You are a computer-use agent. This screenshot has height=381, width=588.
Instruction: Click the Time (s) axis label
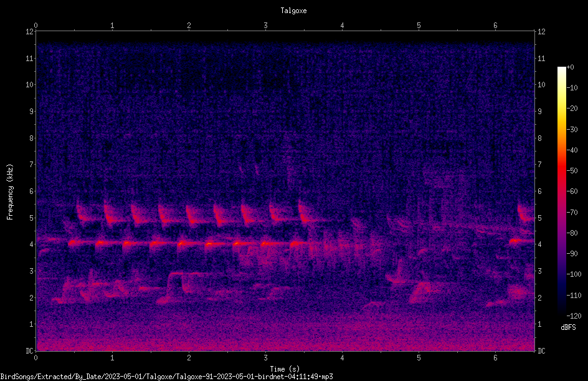pos(285,369)
